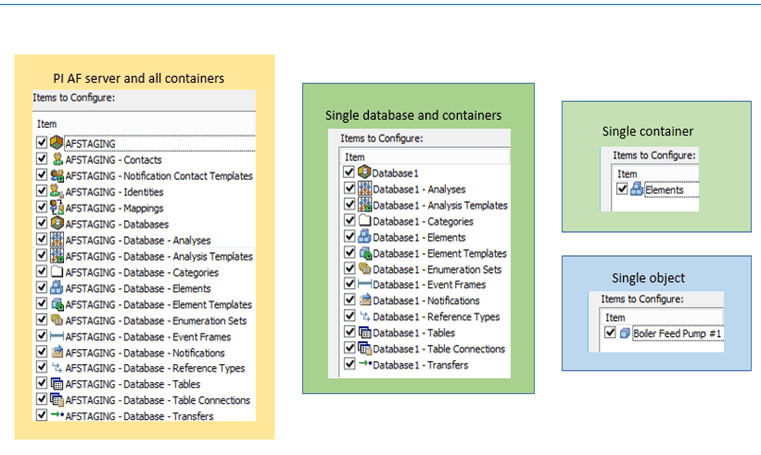Select the single container 'Elements' text
The height and width of the screenshot is (455, 761).
click(664, 190)
